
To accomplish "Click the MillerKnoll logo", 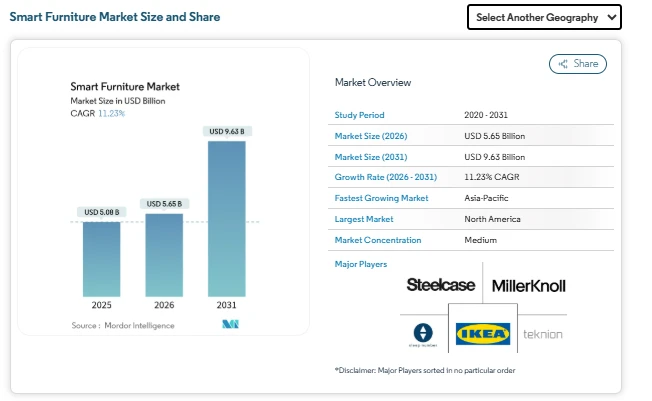I will tap(528, 286).
